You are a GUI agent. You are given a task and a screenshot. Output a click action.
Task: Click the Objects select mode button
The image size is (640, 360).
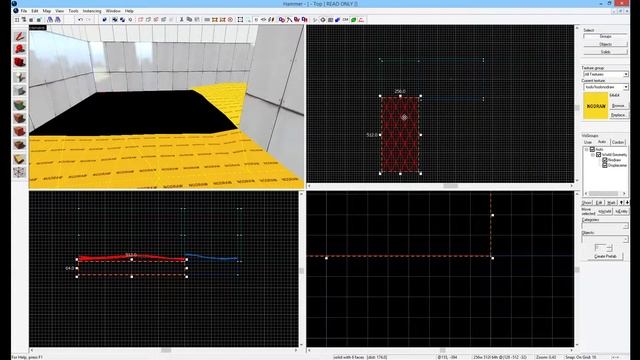605,44
